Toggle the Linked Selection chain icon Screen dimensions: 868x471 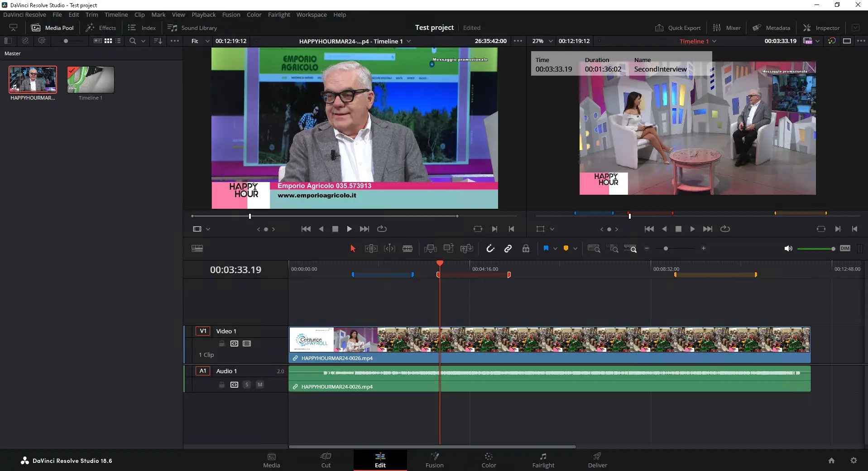pyautogui.click(x=508, y=249)
